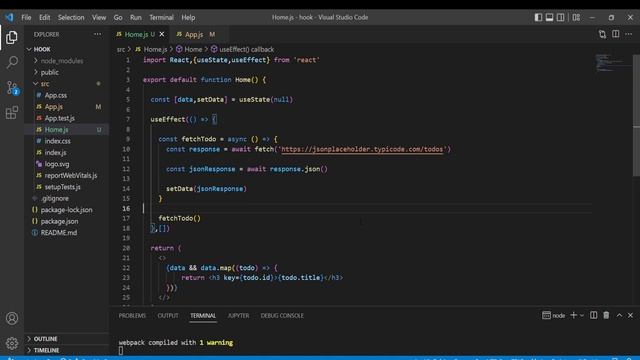Open the File menu
Viewport: 640px width, 360px height.
click(26, 17)
